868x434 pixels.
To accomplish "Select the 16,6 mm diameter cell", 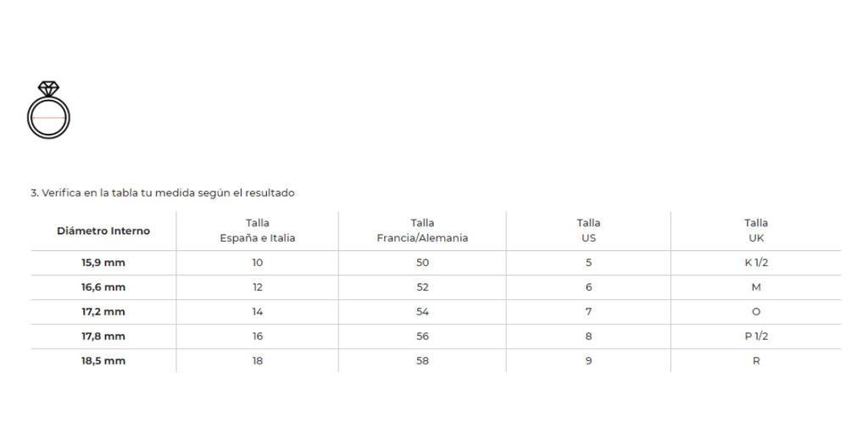I will pyautogui.click(x=103, y=287).
